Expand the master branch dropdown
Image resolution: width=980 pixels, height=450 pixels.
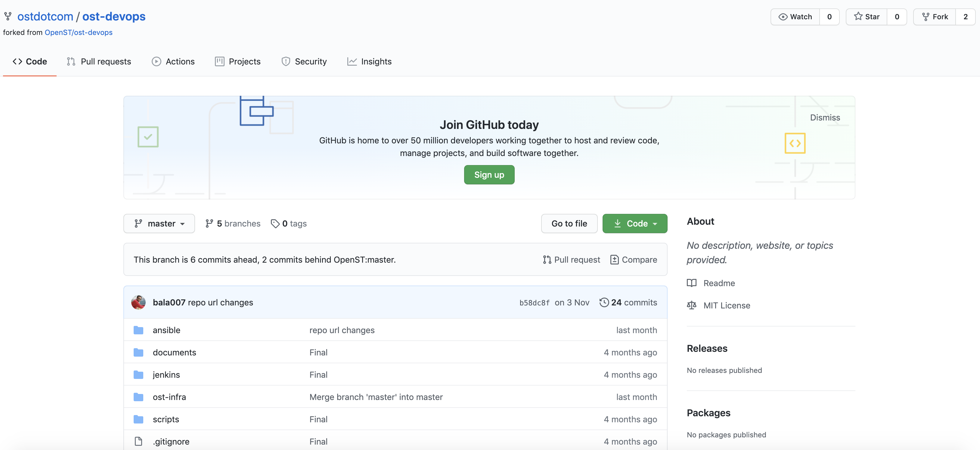click(x=159, y=223)
